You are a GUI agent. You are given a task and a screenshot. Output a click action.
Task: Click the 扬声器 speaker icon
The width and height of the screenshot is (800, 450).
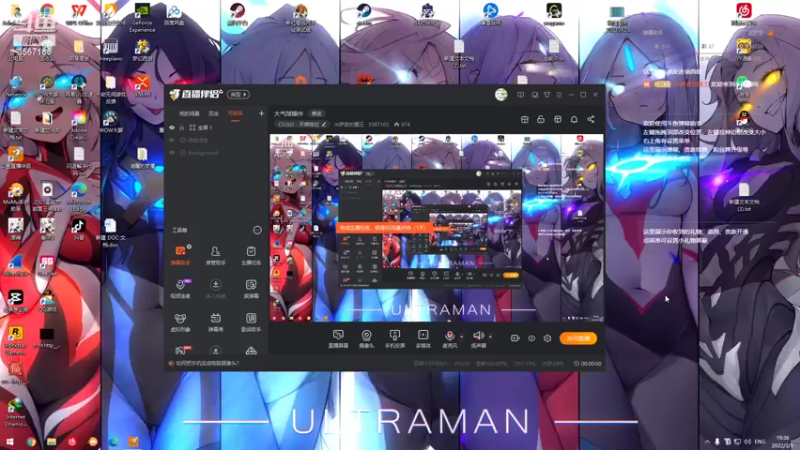point(478,336)
